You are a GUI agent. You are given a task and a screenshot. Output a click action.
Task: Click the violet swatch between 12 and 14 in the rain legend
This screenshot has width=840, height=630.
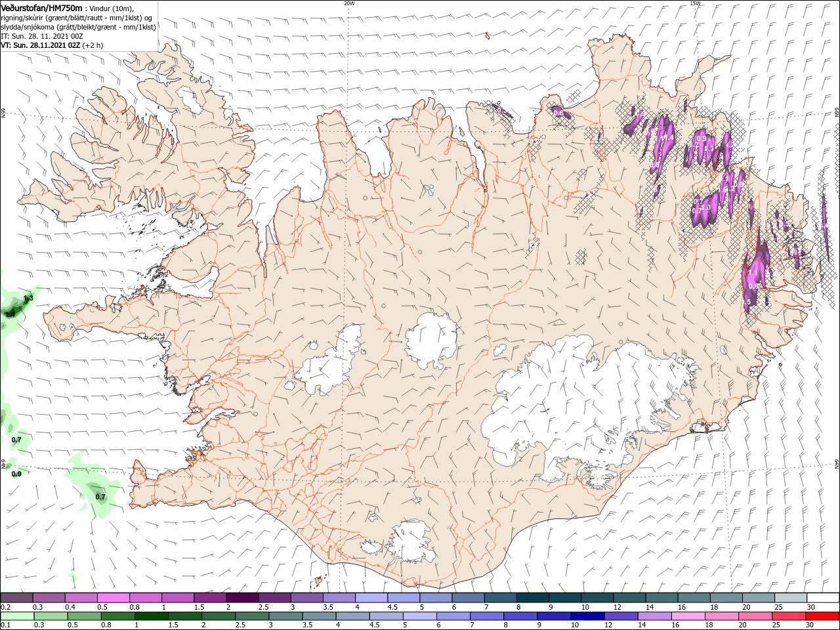[x=620, y=616]
